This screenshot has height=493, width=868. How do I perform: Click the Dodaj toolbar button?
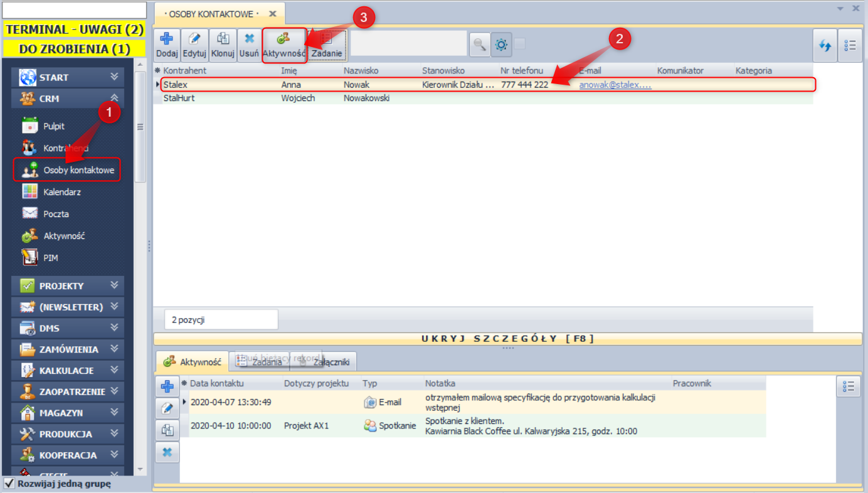pyautogui.click(x=167, y=45)
